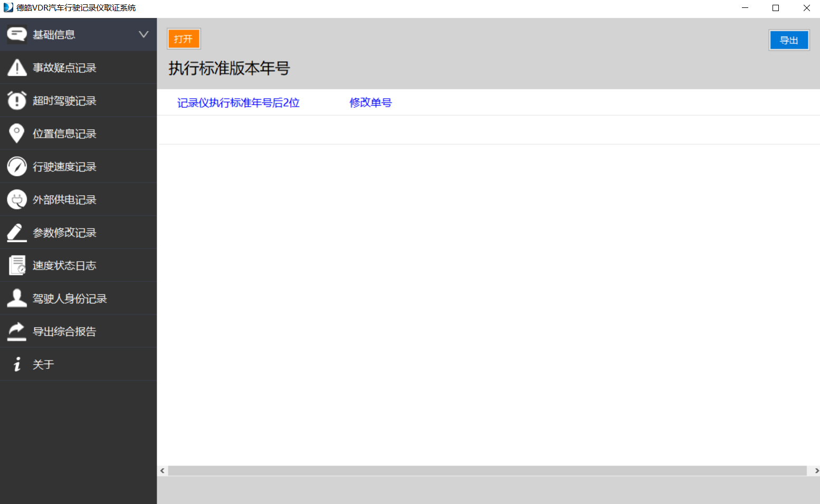820x504 pixels.
Task: Go to 超时驾驶记录 page
Action: (x=78, y=100)
